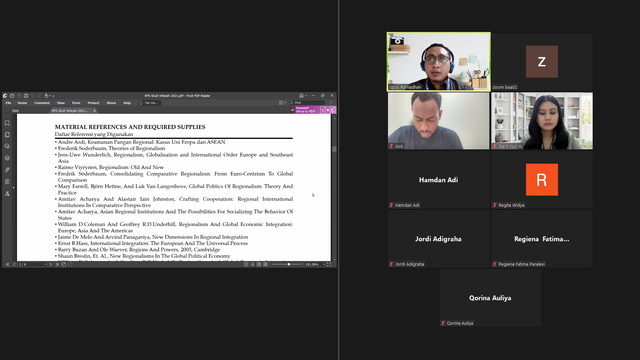
Task: Switch to the Form ribbon tab
Action: pos(76,103)
